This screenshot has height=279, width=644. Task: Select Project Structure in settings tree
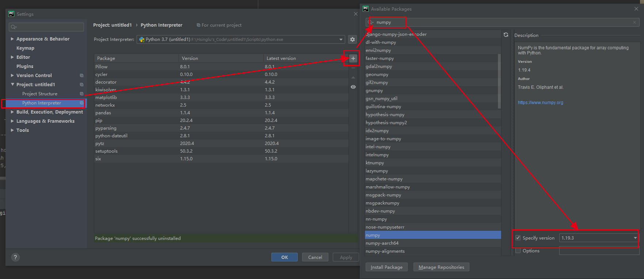pos(40,94)
